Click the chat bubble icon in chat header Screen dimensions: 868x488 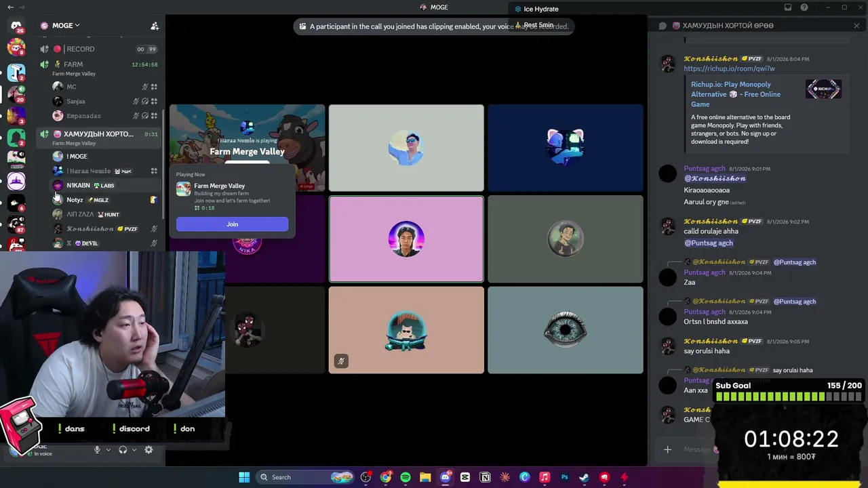pos(663,26)
